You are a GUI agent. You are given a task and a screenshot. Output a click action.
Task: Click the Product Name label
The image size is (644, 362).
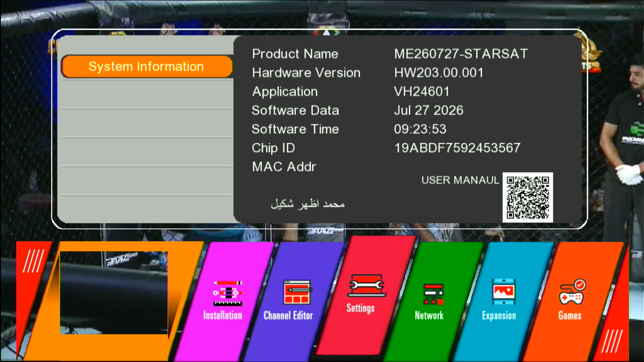(295, 54)
